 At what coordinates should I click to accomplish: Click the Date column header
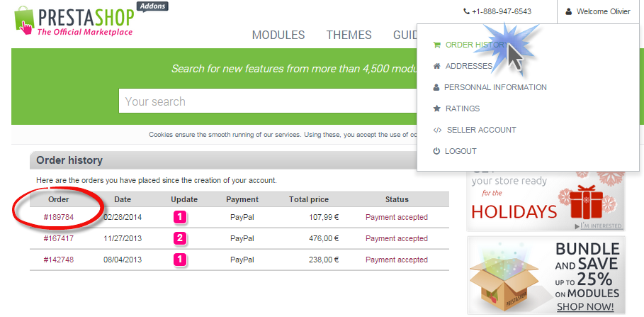pos(123,199)
